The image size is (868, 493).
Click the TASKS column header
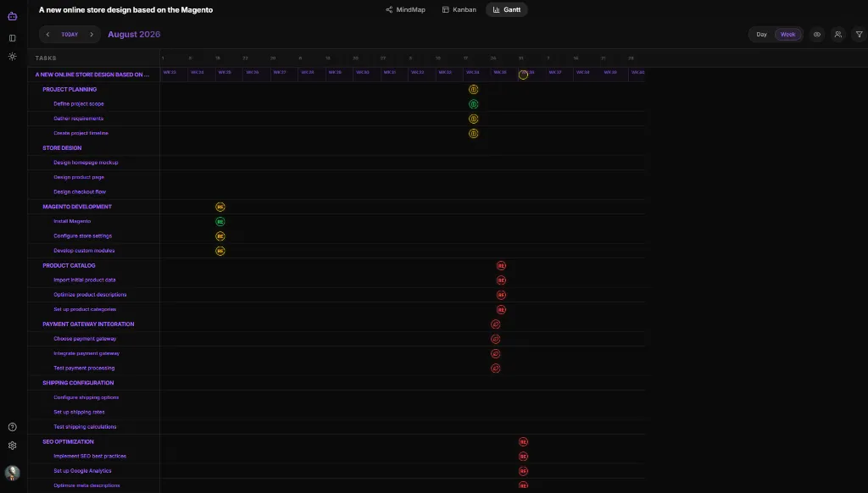pyautogui.click(x=46, y=58)
